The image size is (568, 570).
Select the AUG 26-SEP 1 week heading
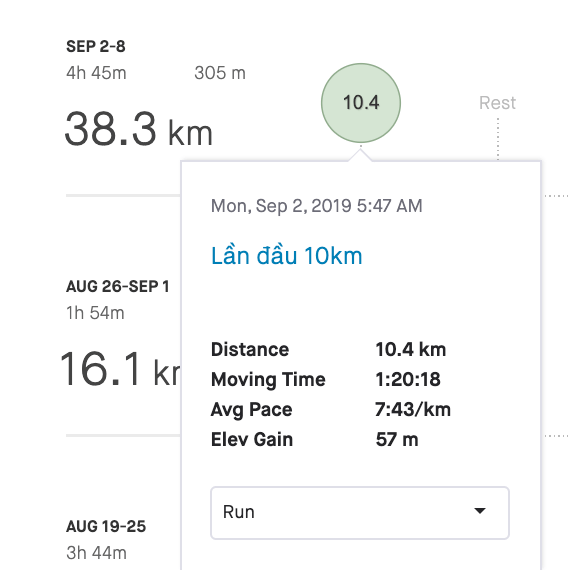click(117, 286)
